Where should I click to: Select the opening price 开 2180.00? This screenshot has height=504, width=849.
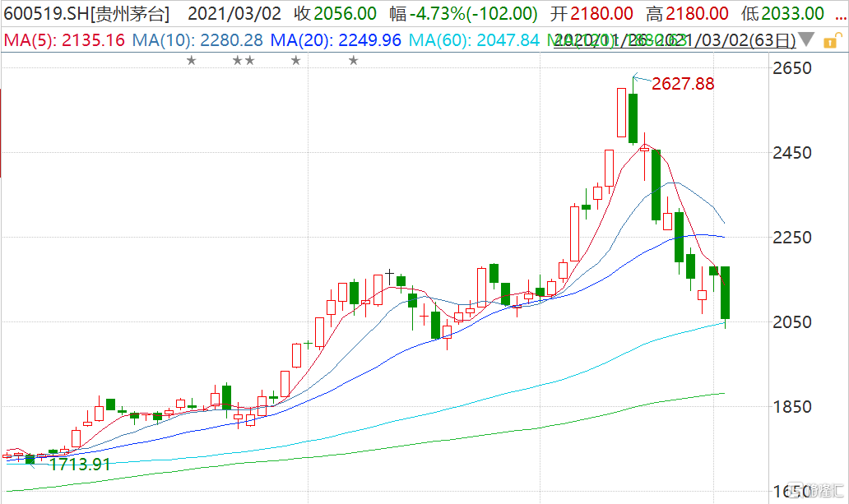coord(592,13)
